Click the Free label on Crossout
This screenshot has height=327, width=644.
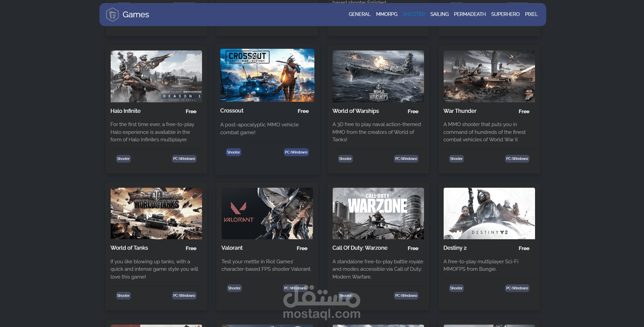303,111
